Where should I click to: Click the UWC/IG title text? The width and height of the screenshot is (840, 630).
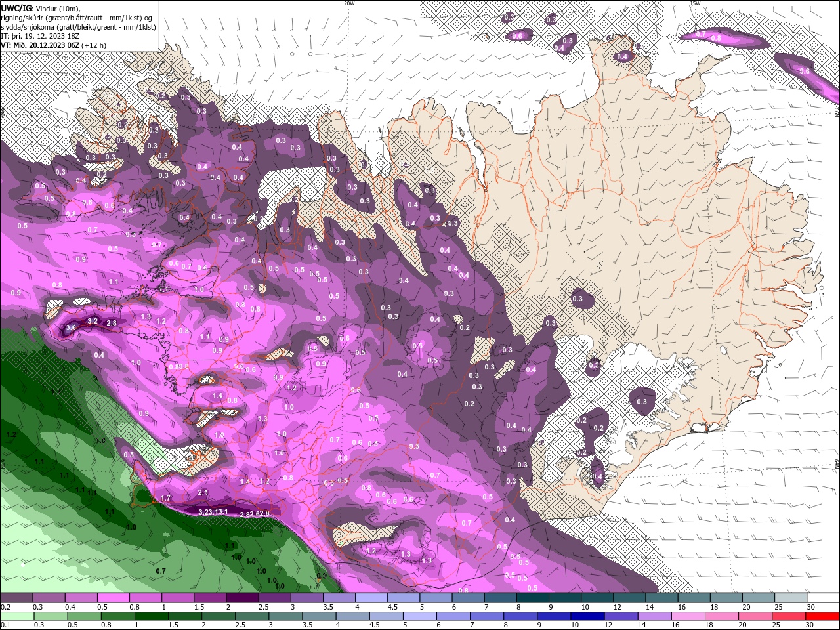pyautogui.click(x=15, y=8)
